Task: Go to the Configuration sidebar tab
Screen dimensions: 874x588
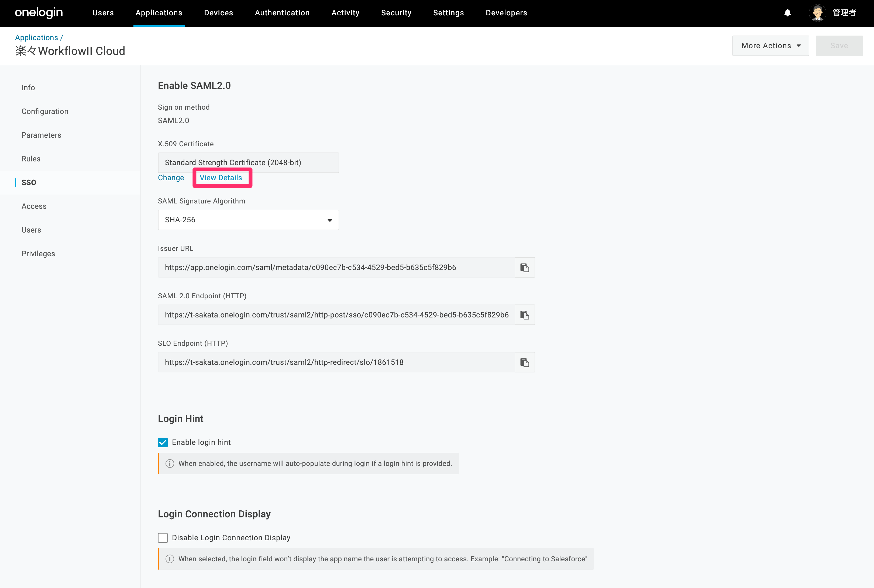Action: 45,111
